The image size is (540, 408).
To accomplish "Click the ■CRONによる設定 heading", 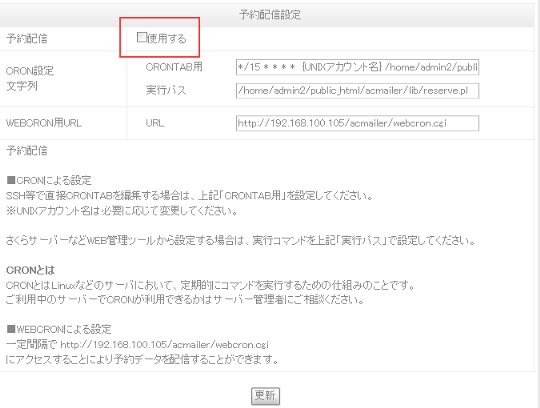I will tap(49, 180).
